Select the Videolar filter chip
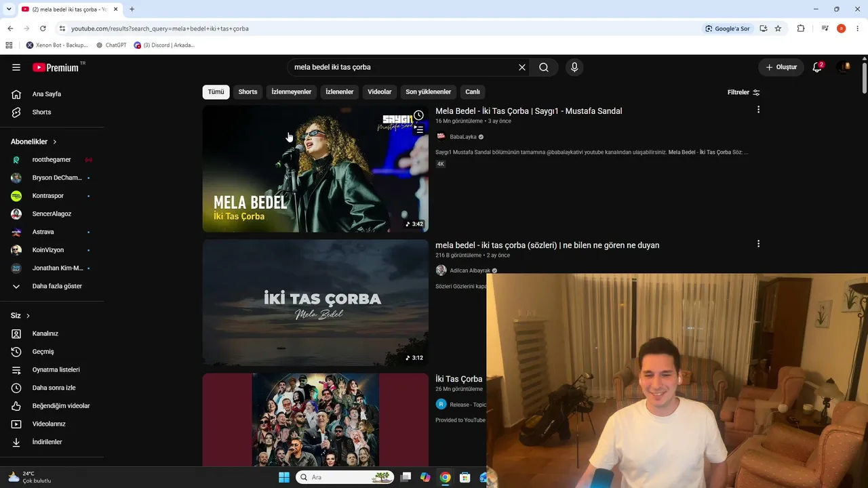868x488 pixels. click(x=380, y=92)
